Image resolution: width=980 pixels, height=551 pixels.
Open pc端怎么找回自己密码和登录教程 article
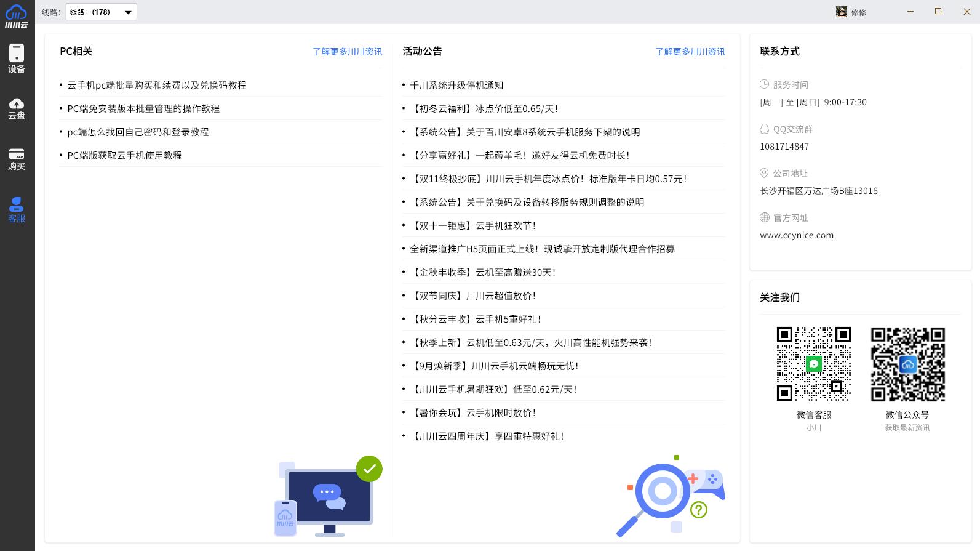(138, 132)
